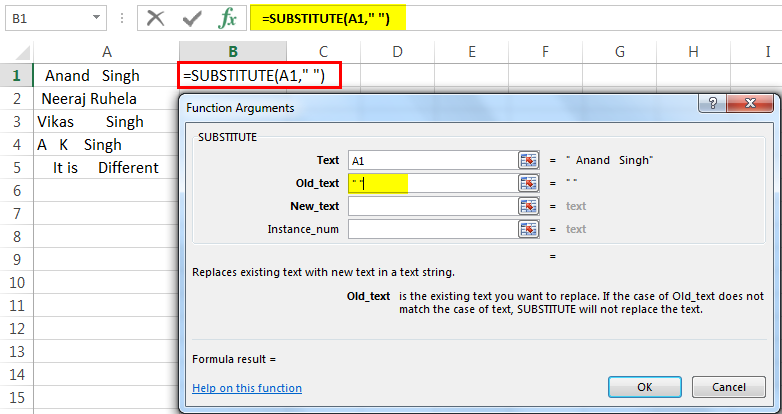Focus the New_text input field
782x414 pixels.
click(x=433, y=206)
